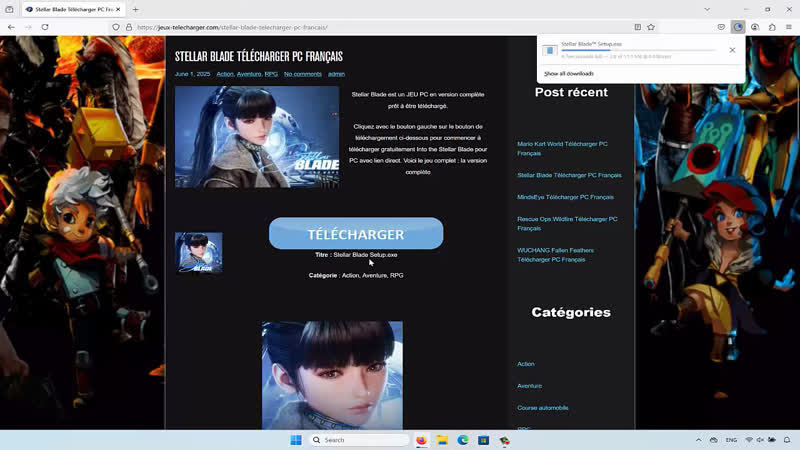800x450 pixels.
Task: Open Microsoft Edge from taskbar
Action: (x=463, y=440)
